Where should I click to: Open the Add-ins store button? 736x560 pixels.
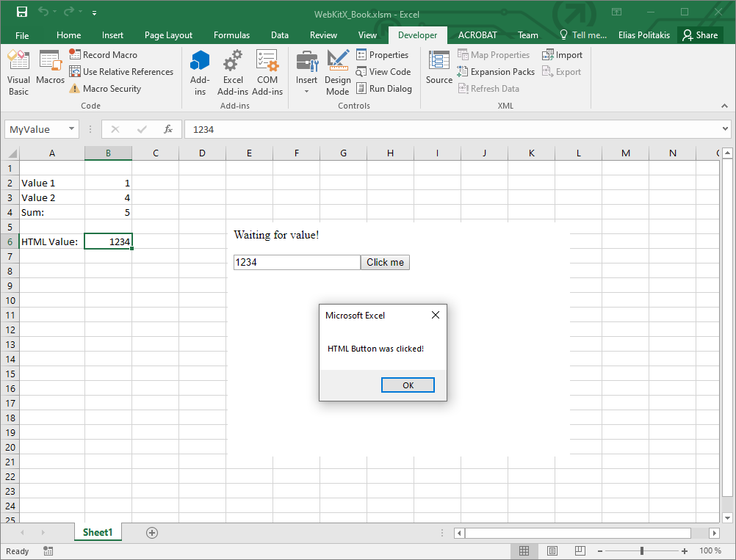200,73
